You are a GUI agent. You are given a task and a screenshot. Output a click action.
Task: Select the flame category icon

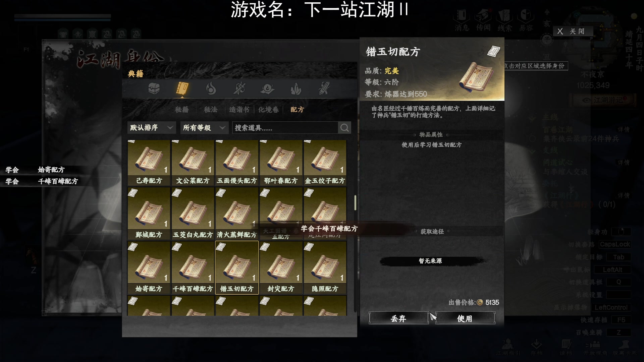pyautogui.click(x=211, y=89)
